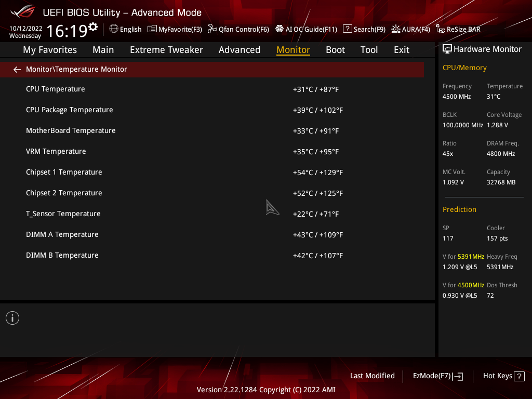Select the CPU Temperature row
The height and width of the screenshot is (399, 532).
[x=212, y=89]
